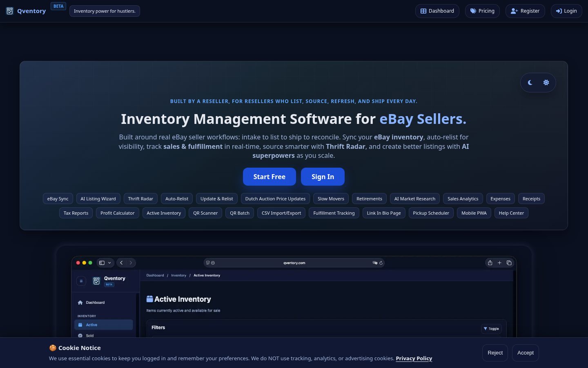Open the Help Center chip
Screen dimensions: 588x368
pos(511,213)
